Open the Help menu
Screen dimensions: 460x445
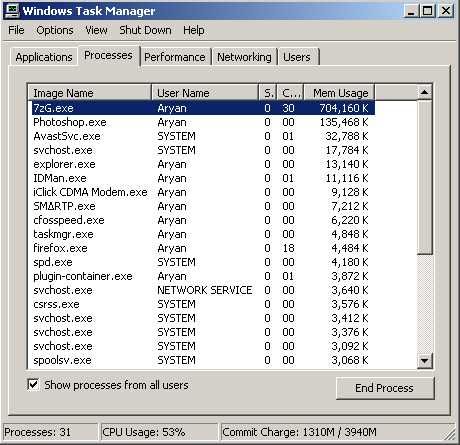tap(193, 30)
